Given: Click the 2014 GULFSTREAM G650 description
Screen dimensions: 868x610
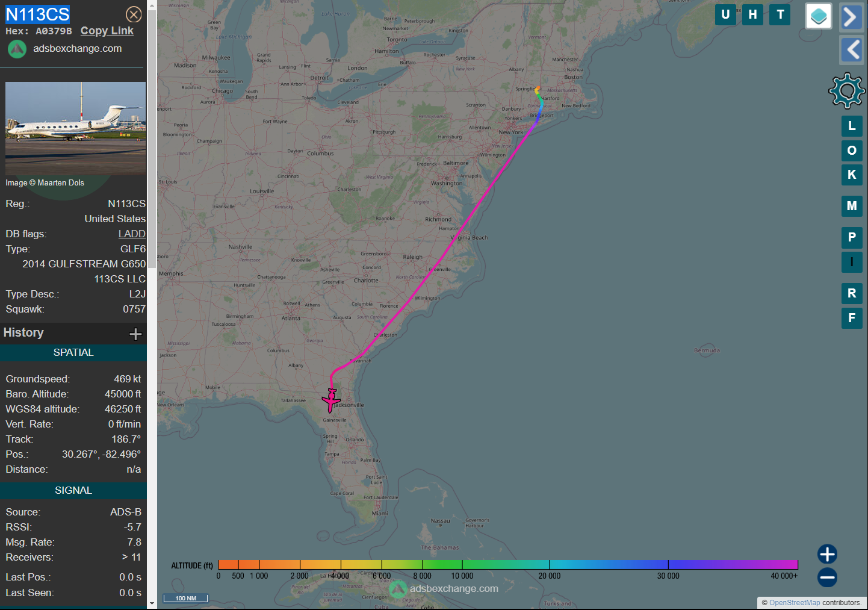Looking at the screenshot, I should (84, 264).
